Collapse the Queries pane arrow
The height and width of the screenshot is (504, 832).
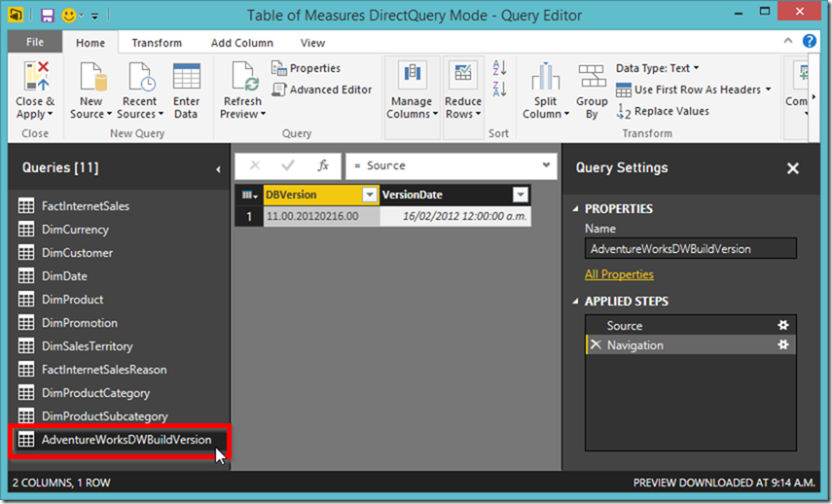[218, 169]
